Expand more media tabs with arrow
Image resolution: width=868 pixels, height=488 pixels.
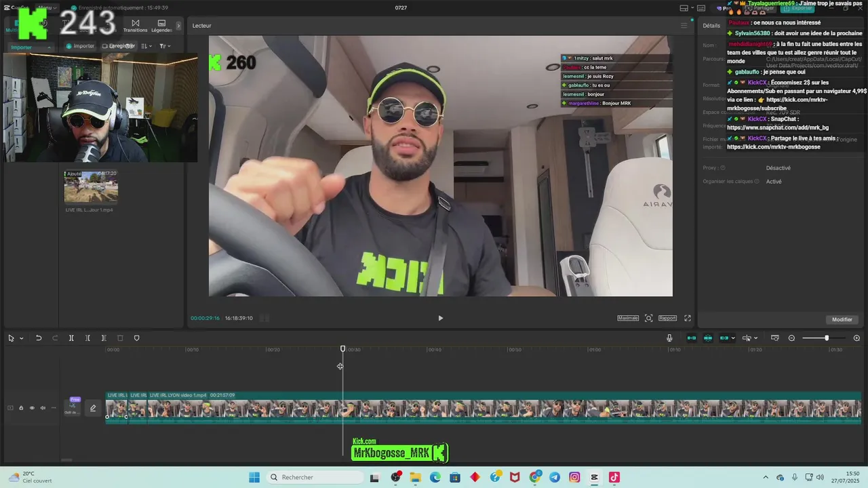tap(179, 26)
